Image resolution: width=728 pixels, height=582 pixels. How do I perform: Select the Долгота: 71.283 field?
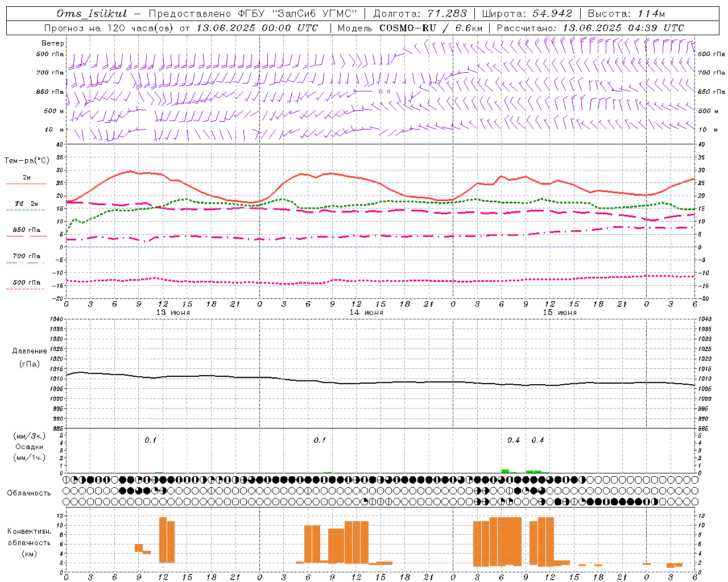420,14
